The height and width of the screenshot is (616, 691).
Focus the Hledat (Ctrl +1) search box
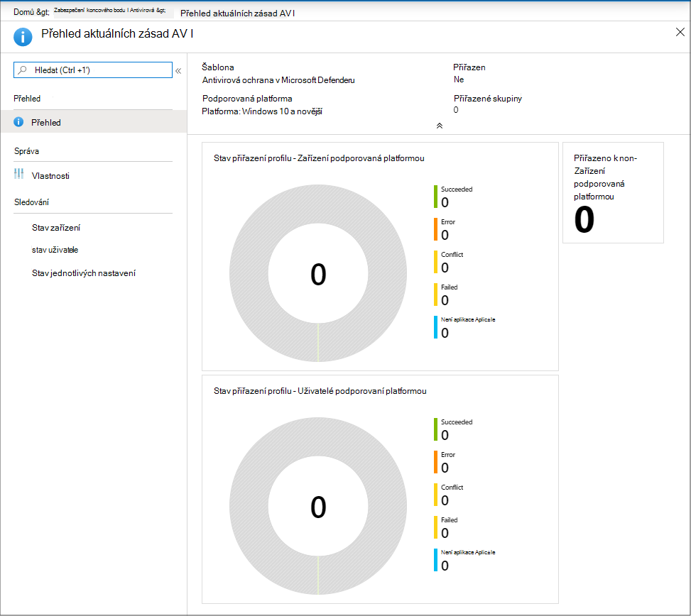tap(93, 70)
